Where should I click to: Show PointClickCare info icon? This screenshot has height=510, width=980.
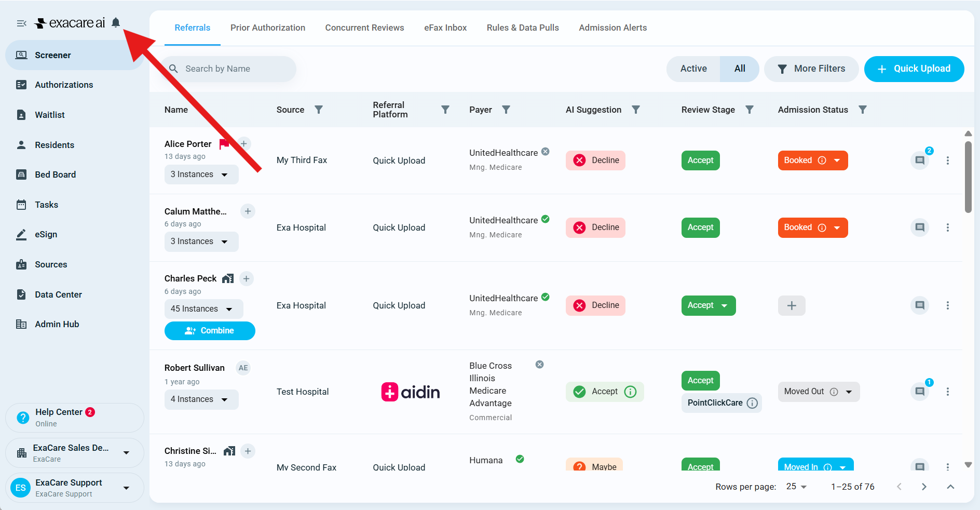[752, 403]
